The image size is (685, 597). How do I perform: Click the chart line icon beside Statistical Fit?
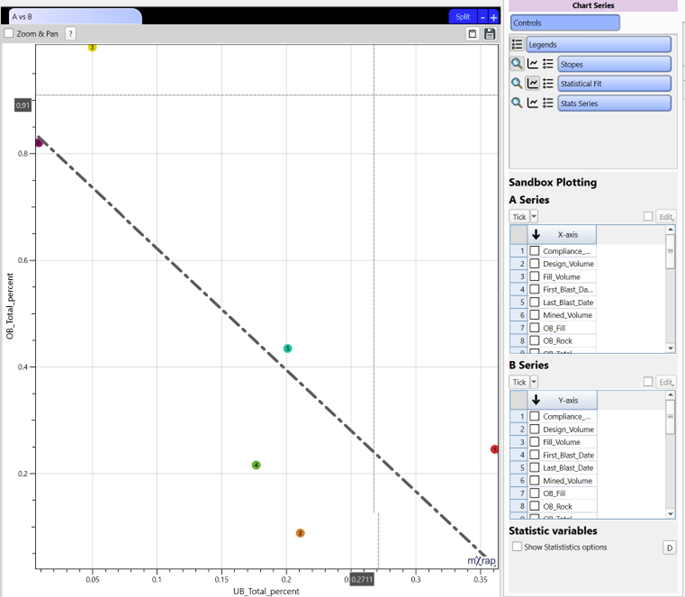click(533, 84)
